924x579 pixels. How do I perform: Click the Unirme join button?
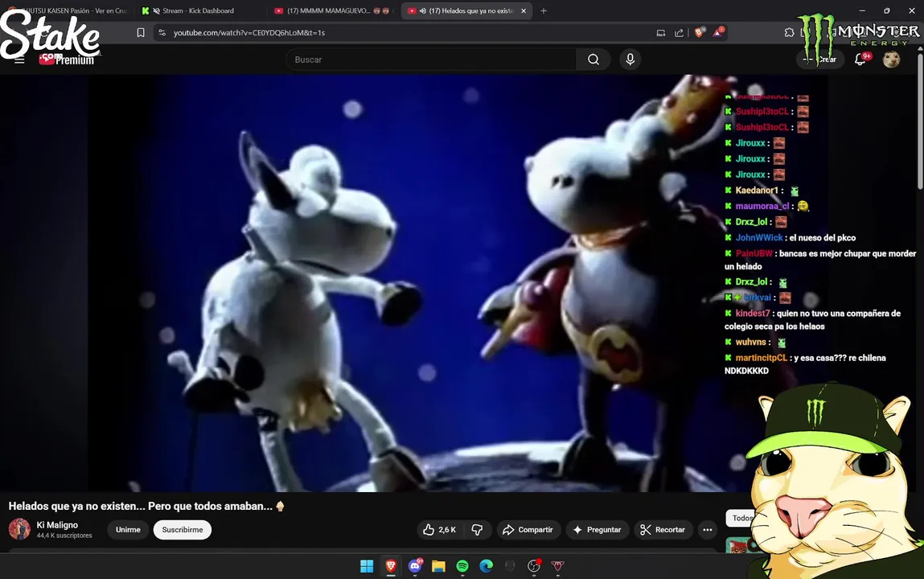[x=128, y=529]
